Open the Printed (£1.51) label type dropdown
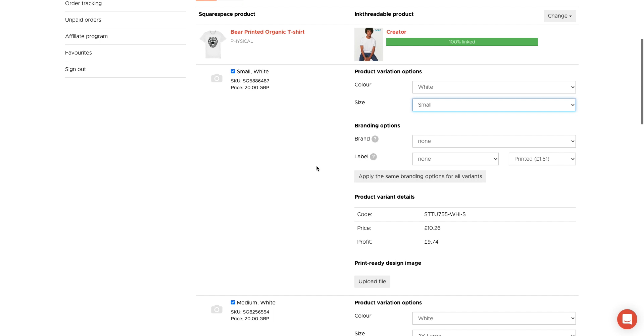Image resolution: width=644 pixels, height=336 pixels. pyautogui.click(x=542, y=159)
